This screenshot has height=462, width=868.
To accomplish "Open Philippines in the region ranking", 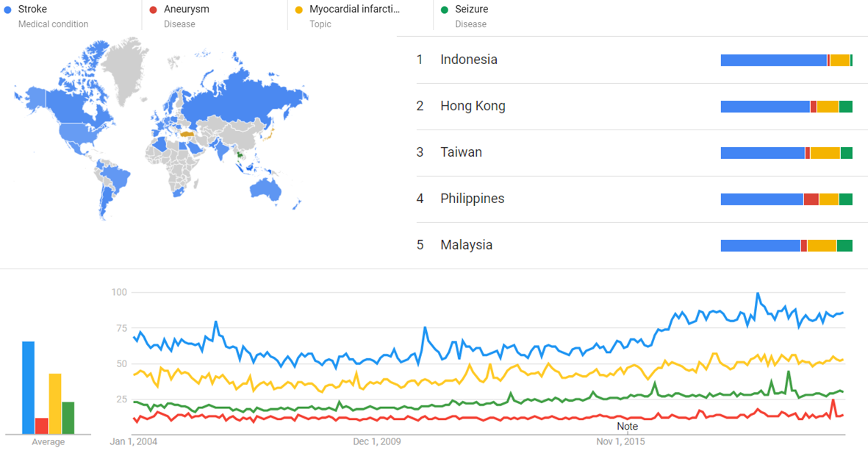I will point(472,199).
